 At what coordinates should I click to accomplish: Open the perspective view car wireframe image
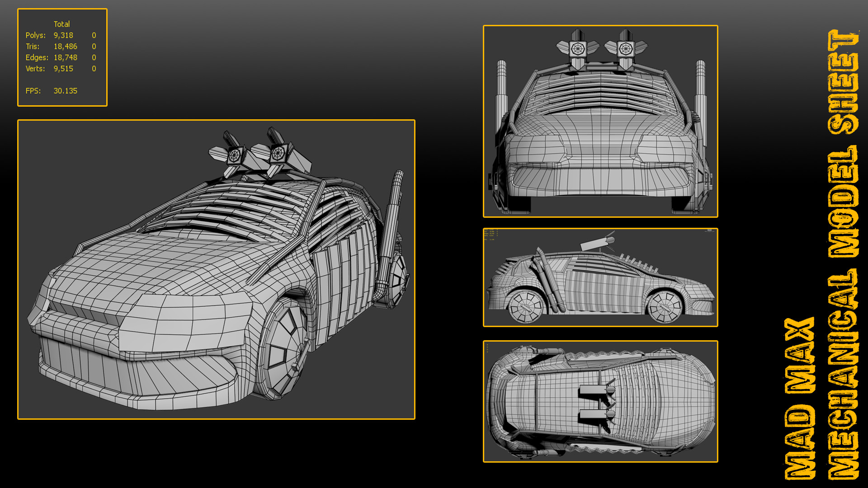216,269
